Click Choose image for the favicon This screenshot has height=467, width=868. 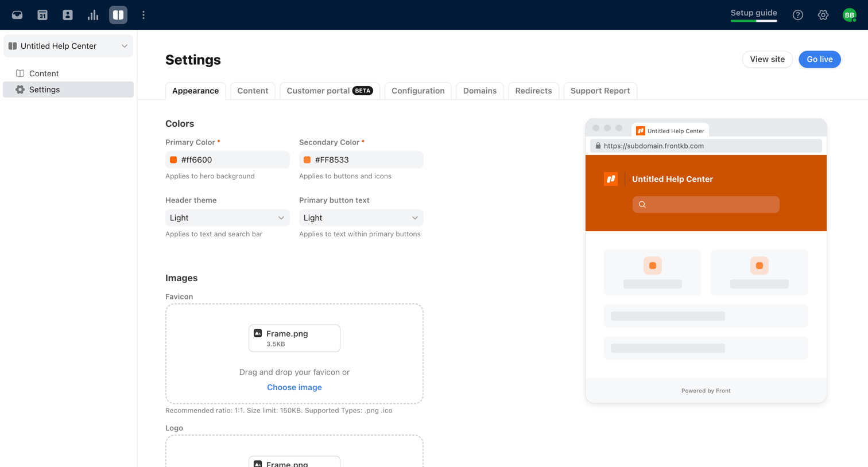[294, 387]
